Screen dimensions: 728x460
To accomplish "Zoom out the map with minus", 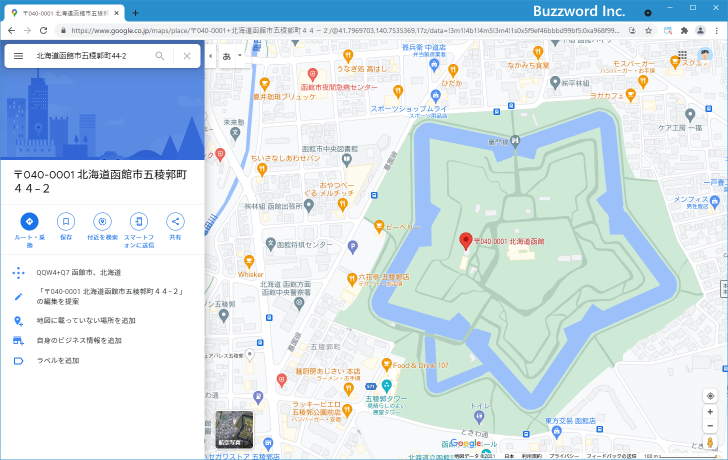I will 710,426.
